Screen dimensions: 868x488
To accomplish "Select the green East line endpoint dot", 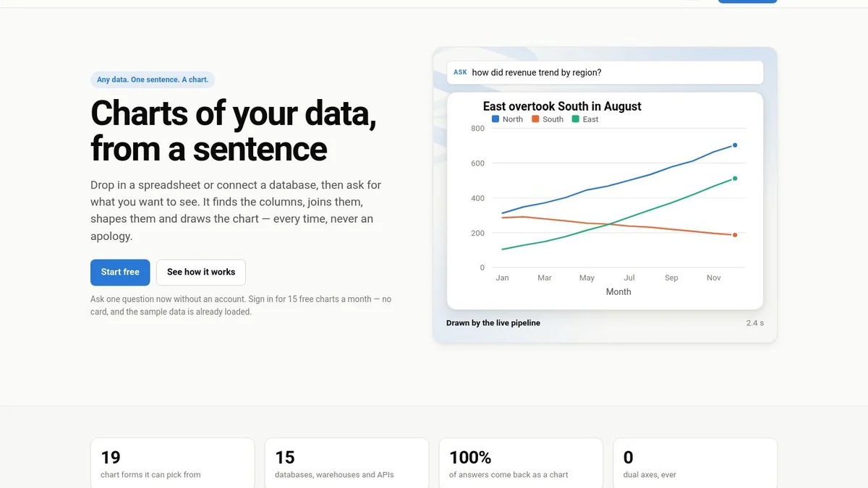I will click(735, 179).
